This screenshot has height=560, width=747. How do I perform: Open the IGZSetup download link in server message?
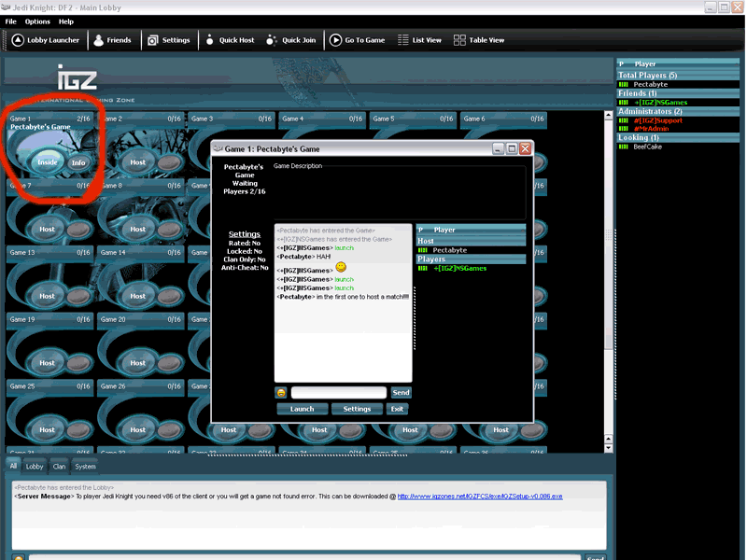pos(480,497)
